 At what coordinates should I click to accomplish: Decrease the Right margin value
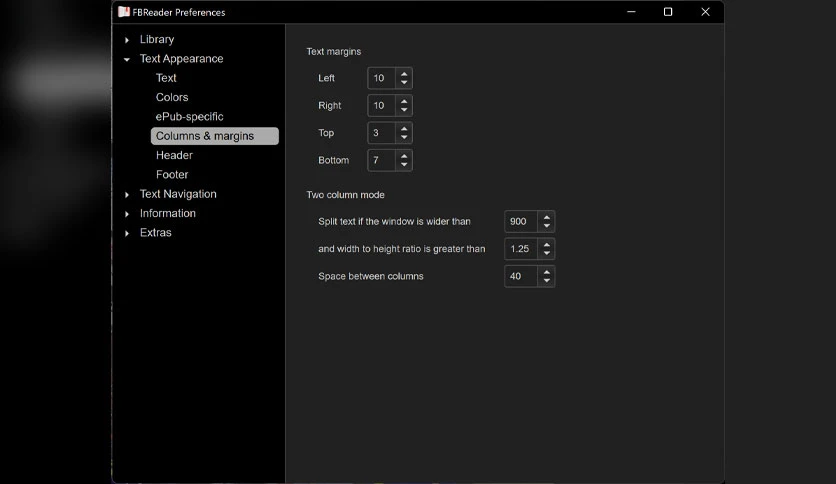click(x=404, y=109)
